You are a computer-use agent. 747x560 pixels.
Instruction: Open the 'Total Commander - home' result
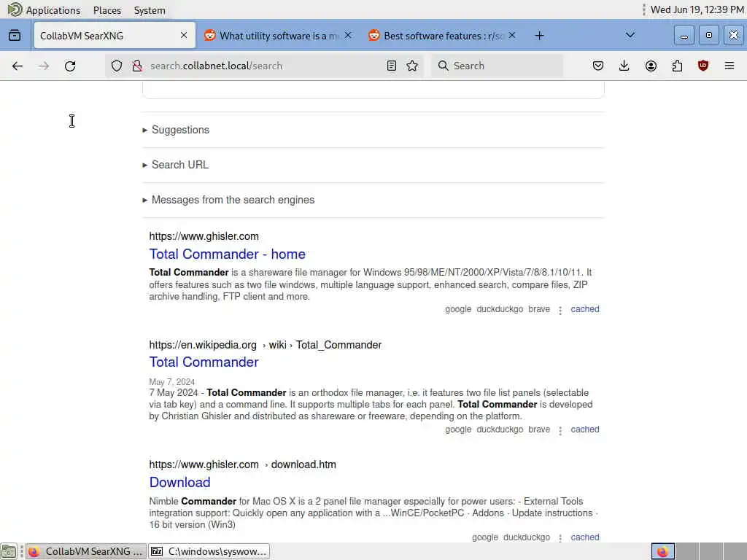[x=228, y=254]
